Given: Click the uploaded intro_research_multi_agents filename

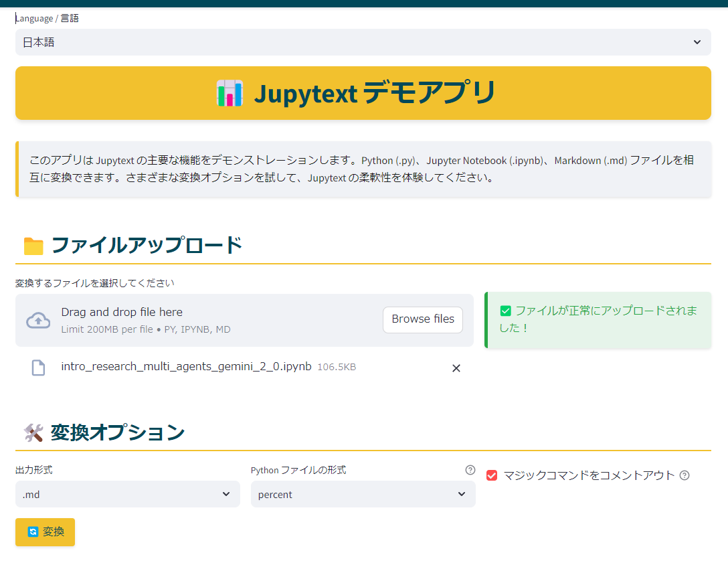Looking at the screenshot, I should (x=186, y=366).
